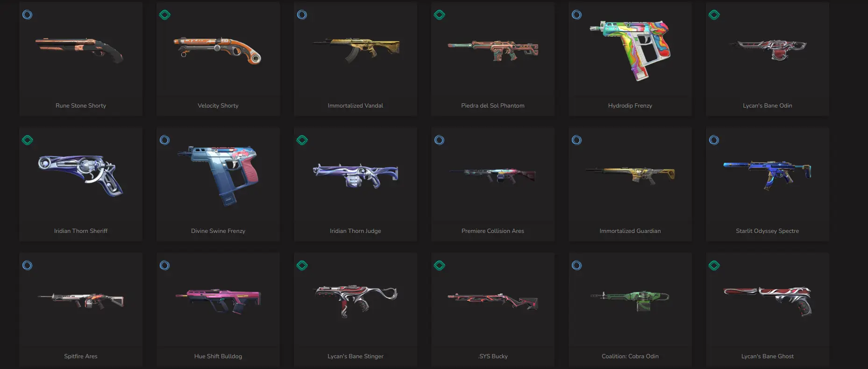
Task: Open the Lycan's Bane Stinger skin image
Action: pyautogui.click(x=356, y=301)
